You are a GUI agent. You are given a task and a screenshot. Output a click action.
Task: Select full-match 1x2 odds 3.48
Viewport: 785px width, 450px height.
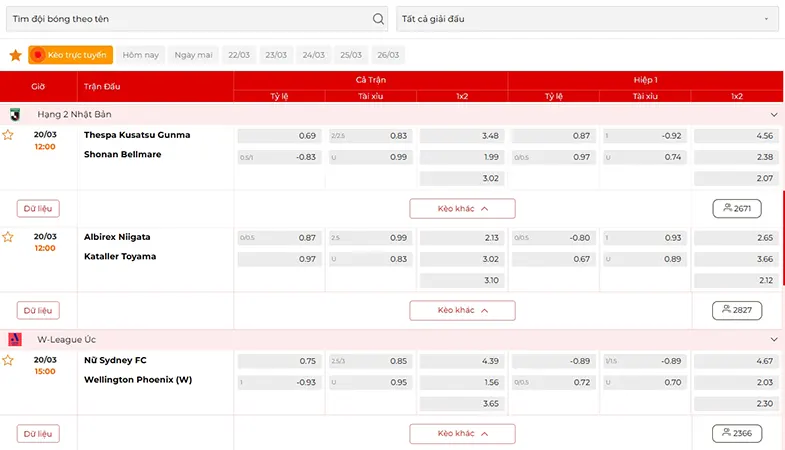click(462, 136)
